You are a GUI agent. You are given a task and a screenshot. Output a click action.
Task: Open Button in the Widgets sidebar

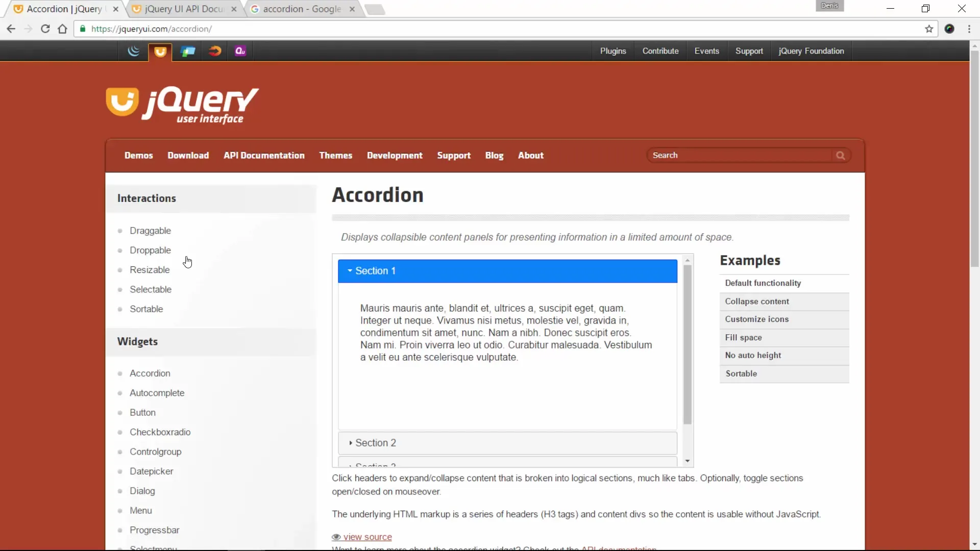[x=142, y=413]
